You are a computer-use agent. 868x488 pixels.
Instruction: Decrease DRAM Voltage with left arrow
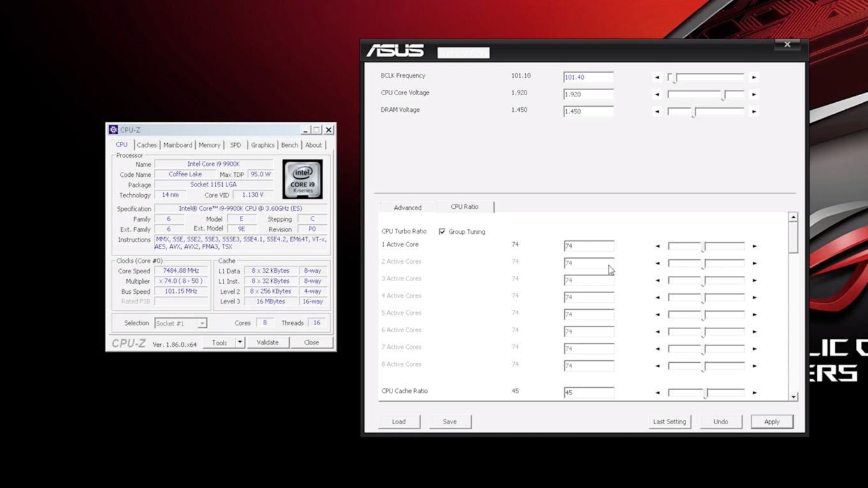pos(657,112)
